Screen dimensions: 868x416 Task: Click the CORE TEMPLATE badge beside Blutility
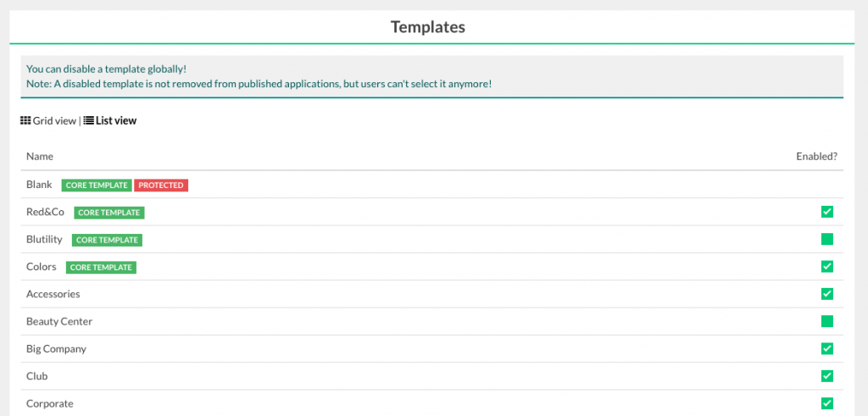click(x=107, y=240)
